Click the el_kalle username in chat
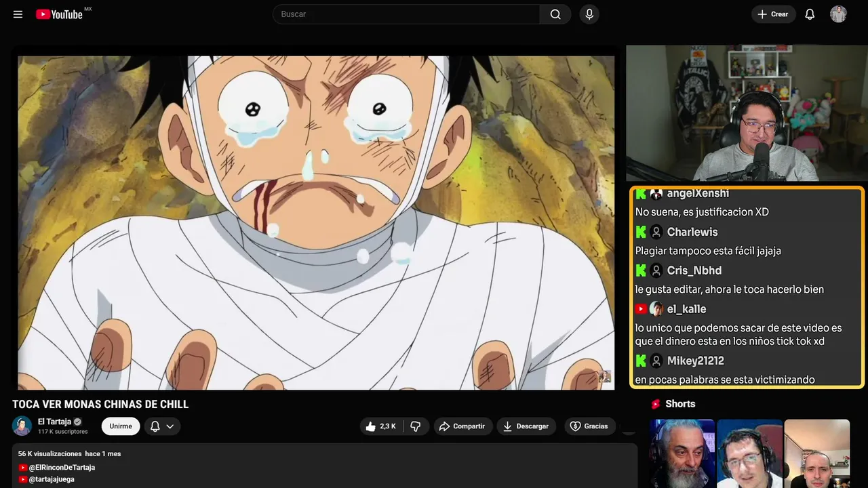Screen dimensions: 868x488 (x=687, y=309)
